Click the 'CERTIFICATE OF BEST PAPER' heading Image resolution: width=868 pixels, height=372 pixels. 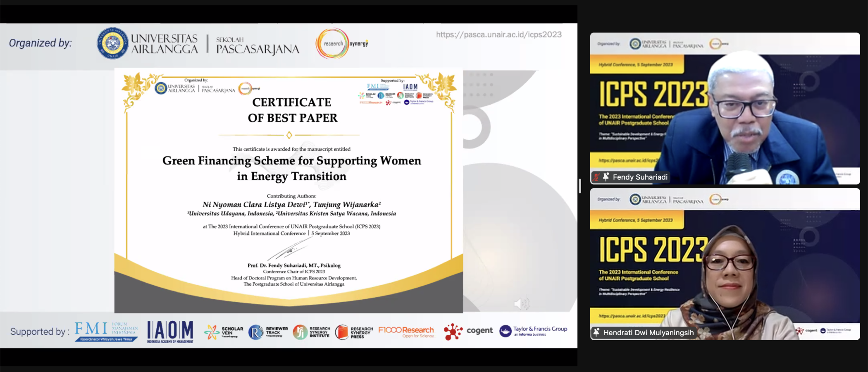pos(292,110)
